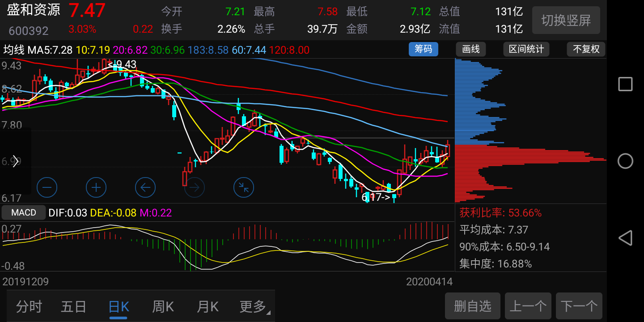Tap the stock name 盛和资源
This screenshot has height=322, width=644.
pyautogui.click(x=34, y=10)
